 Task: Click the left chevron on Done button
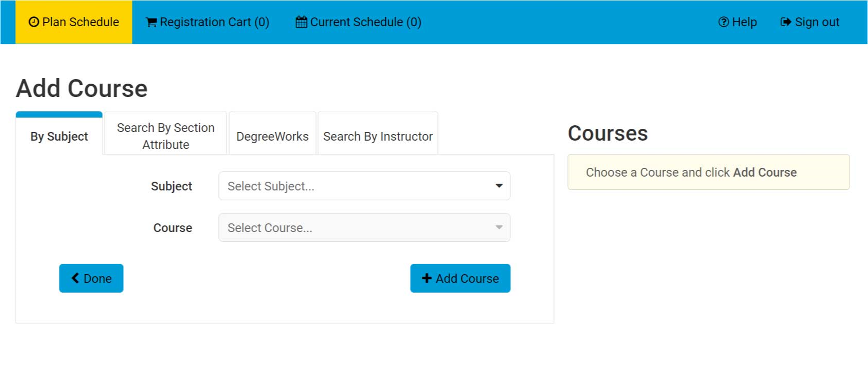(x=75, y=278)
